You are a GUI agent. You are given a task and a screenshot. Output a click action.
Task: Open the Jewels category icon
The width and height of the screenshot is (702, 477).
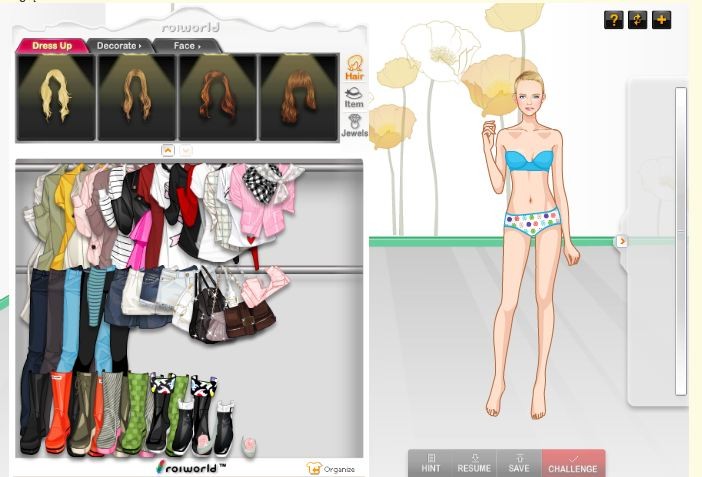pyautogui.click(x=354, y=125)
